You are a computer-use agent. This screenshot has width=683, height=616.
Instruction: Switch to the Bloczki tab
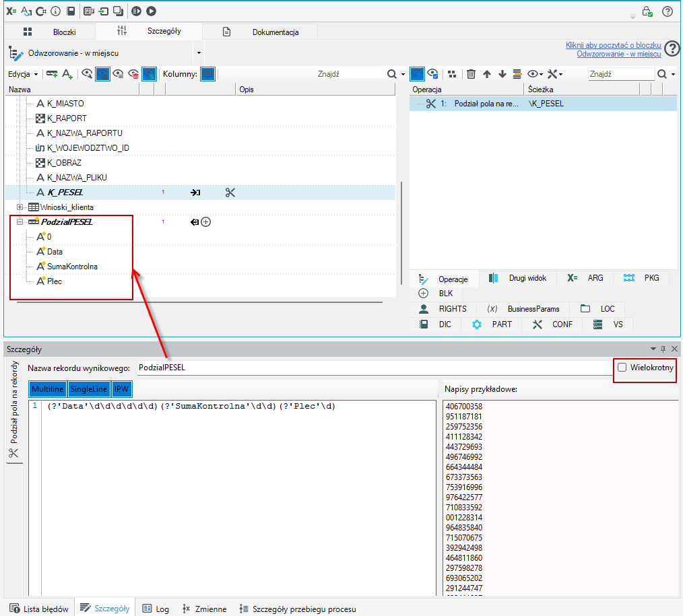(50, 32)
